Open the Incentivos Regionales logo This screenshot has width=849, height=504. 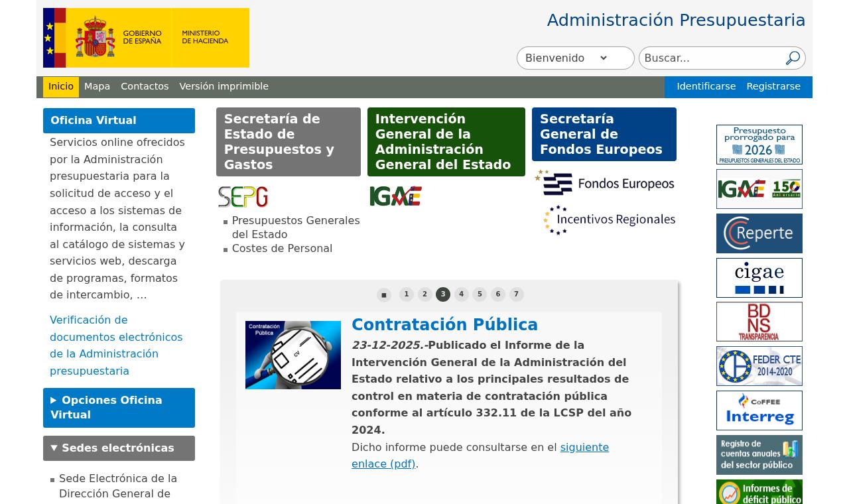pos(609,220)
